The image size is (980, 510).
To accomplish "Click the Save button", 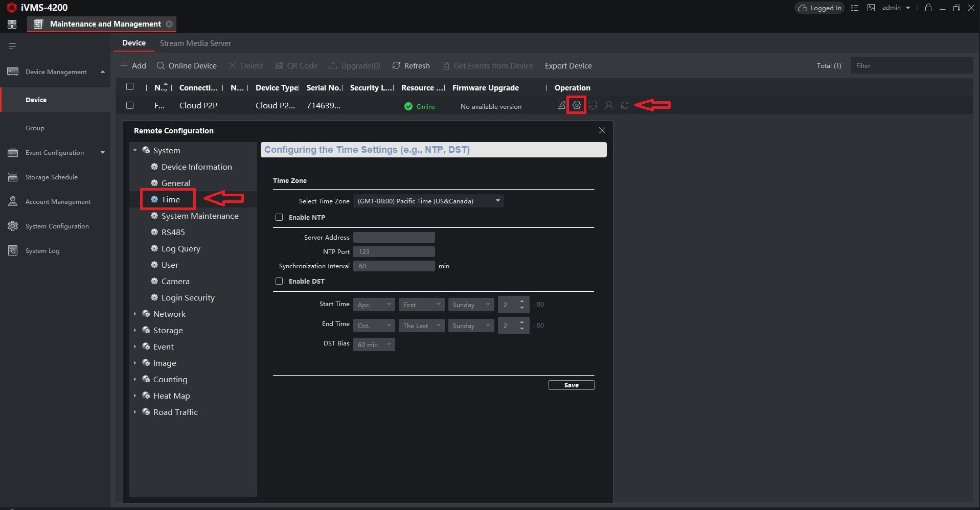I will (571, 385).
